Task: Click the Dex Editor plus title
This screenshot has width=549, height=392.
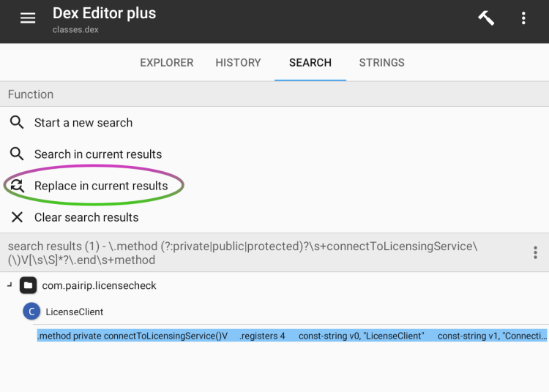Action: point(105,13)
